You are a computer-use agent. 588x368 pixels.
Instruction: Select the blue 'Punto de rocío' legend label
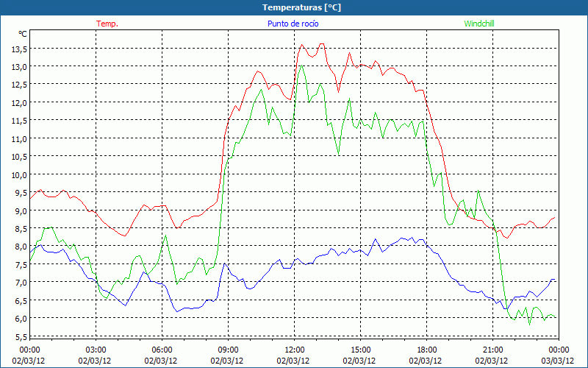[293, 24]
